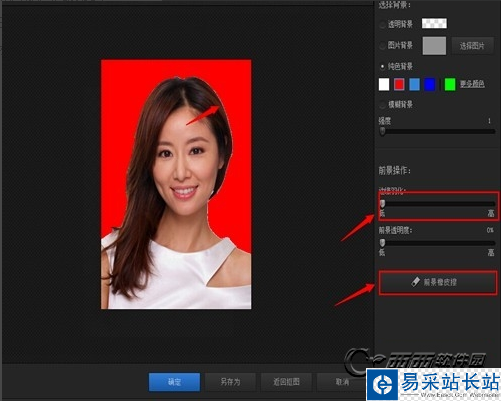Viewport: 501px width, 401px height.
Task: Open the more colors link
Action: point(472,84)
